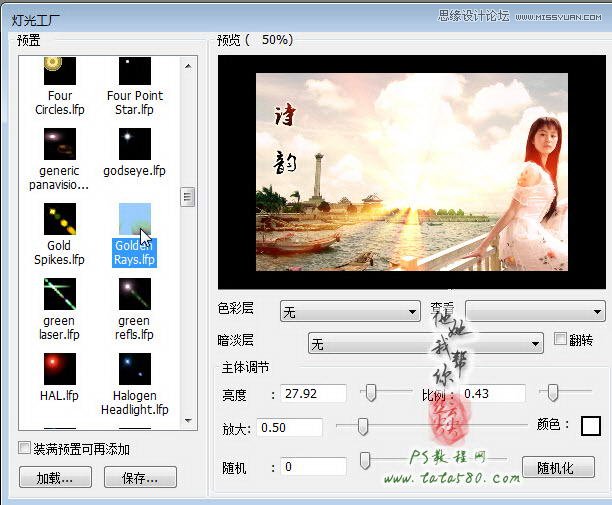This screenshot has height=505, width=612.
Task: Click the 'Halogen Headlight.lfp' label text
Action: pyautogui.click(x=135, y=402)
